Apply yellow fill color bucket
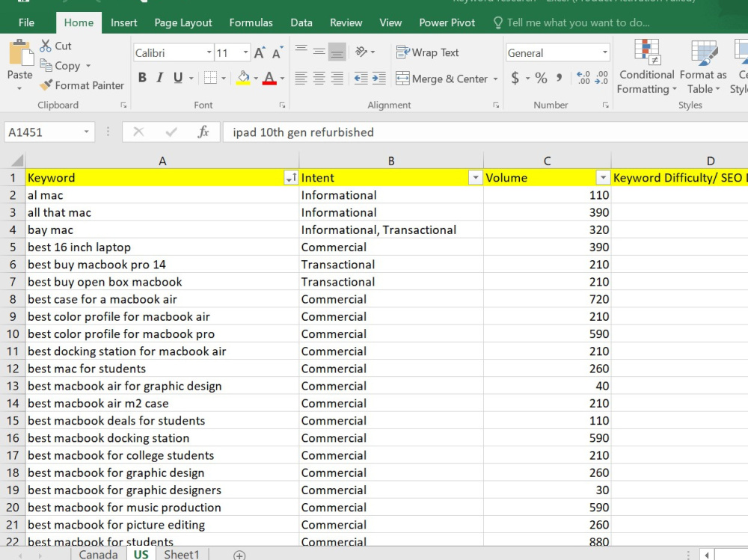Image resolution: width=748 pixels, height=560 pixels. 243,77
